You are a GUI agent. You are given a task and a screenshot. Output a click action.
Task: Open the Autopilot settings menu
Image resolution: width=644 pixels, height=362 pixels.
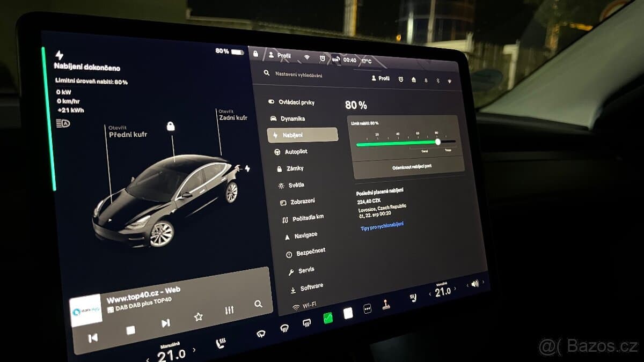[x=291, y=152]
